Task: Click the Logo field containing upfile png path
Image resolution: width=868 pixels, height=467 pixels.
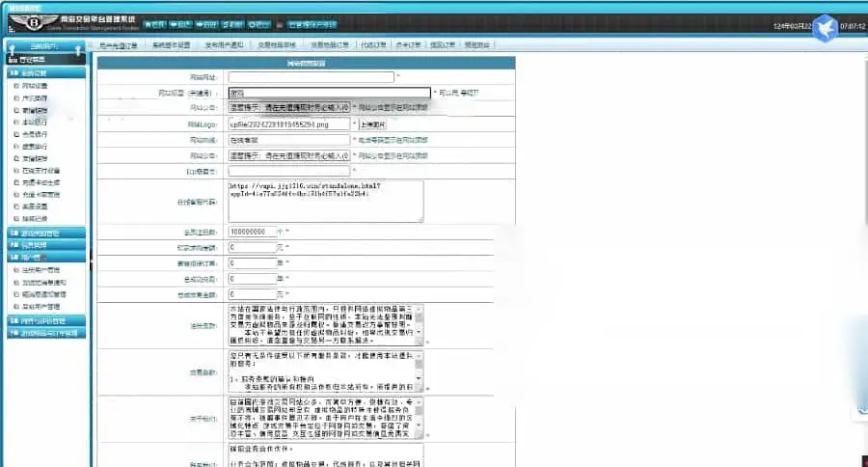Action: 289,124
